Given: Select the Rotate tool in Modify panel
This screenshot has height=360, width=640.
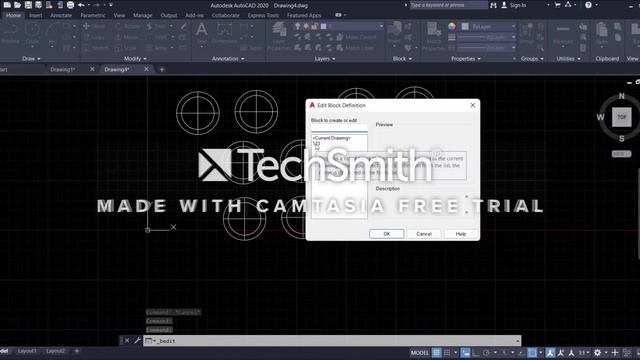Looking at the screenshot, I should point(127,26).
